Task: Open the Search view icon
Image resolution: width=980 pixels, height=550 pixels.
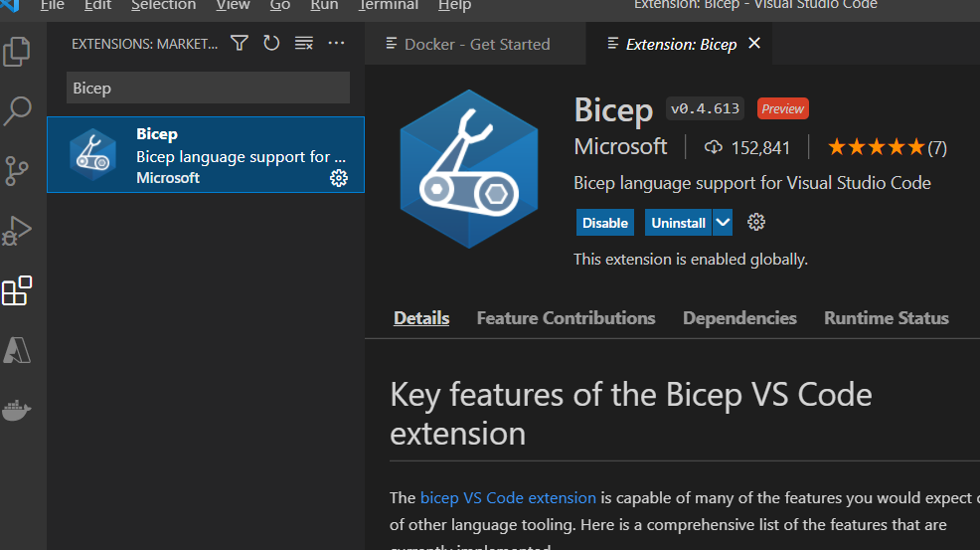Action: pyautogui.click(x=17, y=110)
